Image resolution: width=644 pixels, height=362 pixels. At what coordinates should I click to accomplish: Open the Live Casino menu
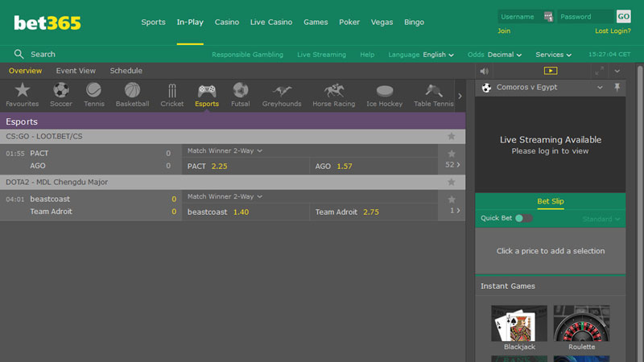click(271, 23)
